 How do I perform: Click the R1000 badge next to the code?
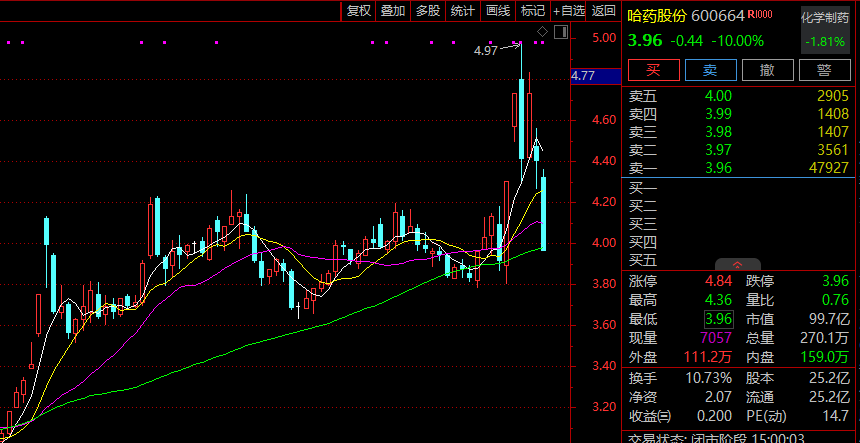[x=760, y=14]
